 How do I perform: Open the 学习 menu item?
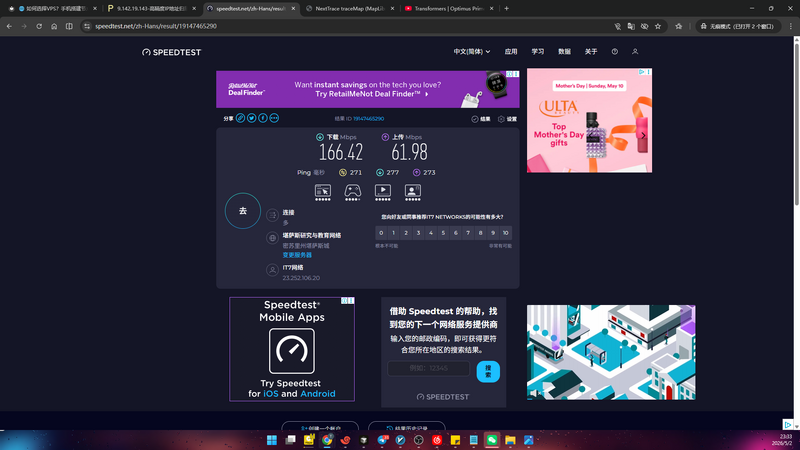[x=538, y=52]
